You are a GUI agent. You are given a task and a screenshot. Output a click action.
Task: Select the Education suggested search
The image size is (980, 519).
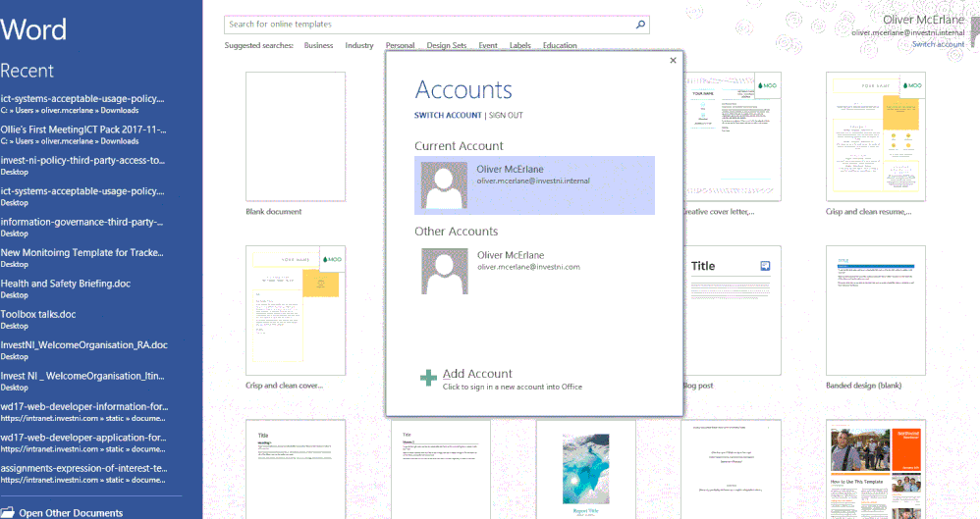[560, 45]
